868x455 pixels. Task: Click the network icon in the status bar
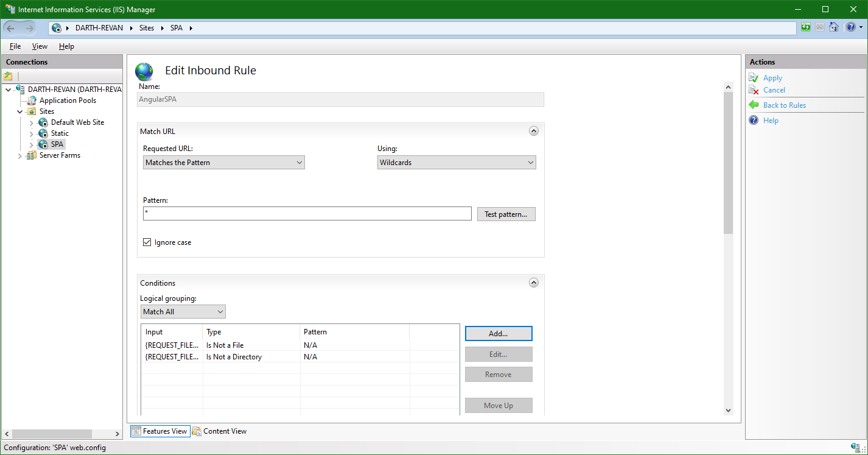click(856, 447)
